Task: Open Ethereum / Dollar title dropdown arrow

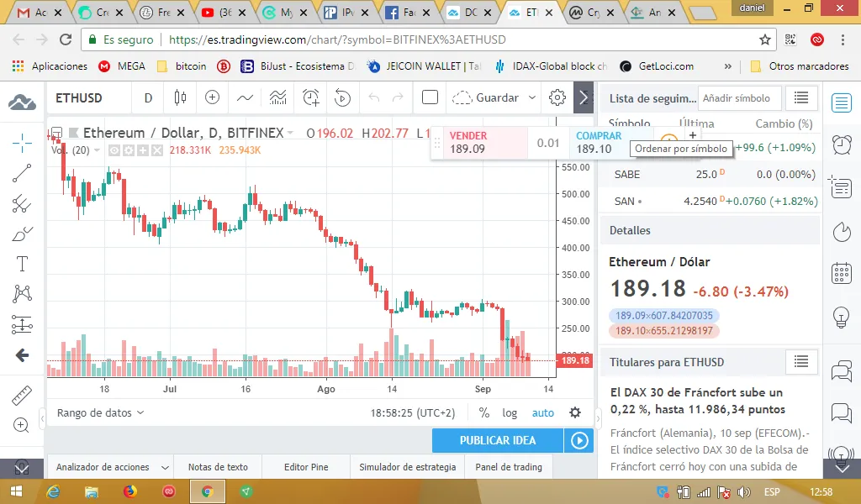Action: coord(290,133)
